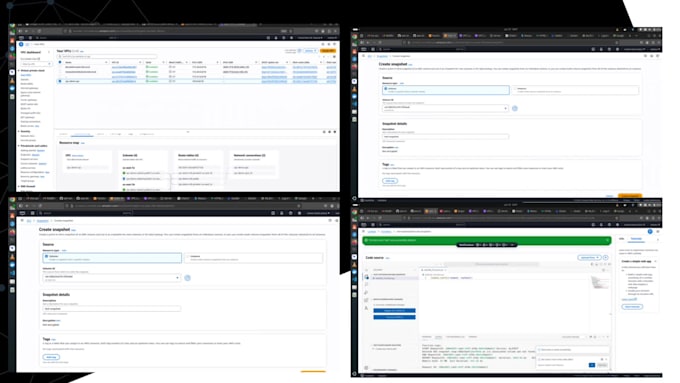This screenshot has height=383, width=680.
Task: Click Add tag in the top-right snapshot window
Action: click(390, 181)
